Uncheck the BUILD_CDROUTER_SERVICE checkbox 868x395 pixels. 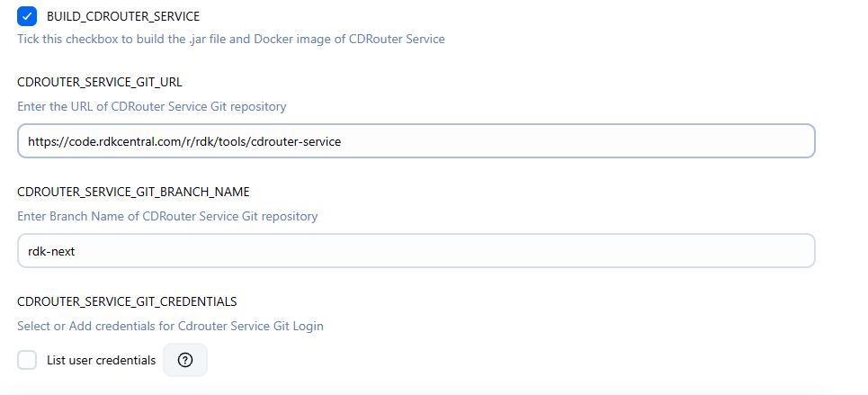click(27, 16)
